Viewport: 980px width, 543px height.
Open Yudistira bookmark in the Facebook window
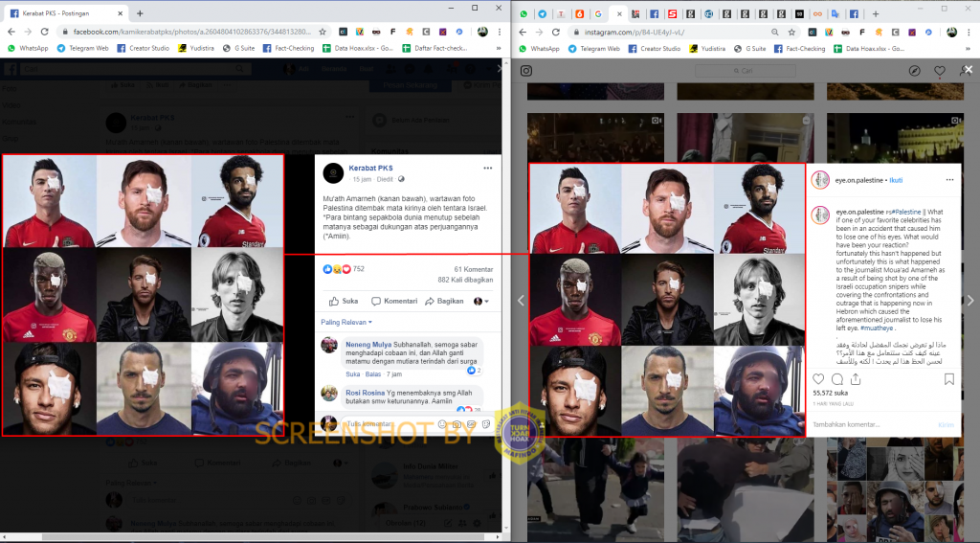(195, 48)
